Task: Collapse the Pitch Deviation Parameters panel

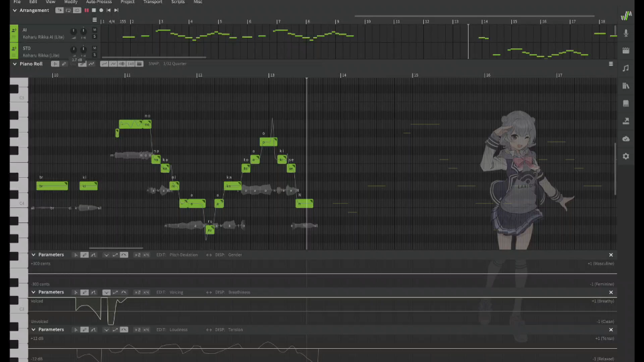Action: click(33, 255)
